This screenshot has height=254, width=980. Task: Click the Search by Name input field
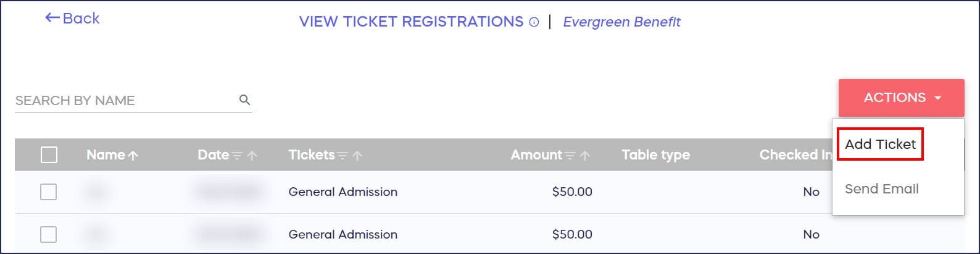123,100
